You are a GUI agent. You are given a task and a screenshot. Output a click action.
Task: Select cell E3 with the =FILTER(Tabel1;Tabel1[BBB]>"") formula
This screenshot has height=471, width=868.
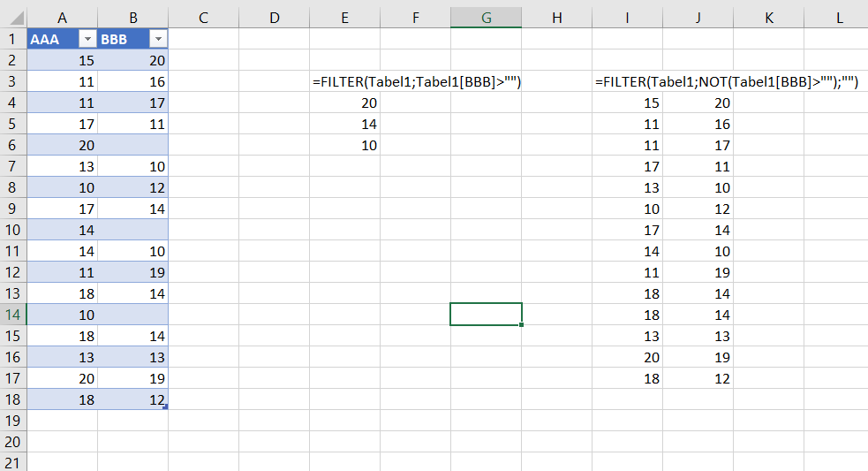click(345, 81)
